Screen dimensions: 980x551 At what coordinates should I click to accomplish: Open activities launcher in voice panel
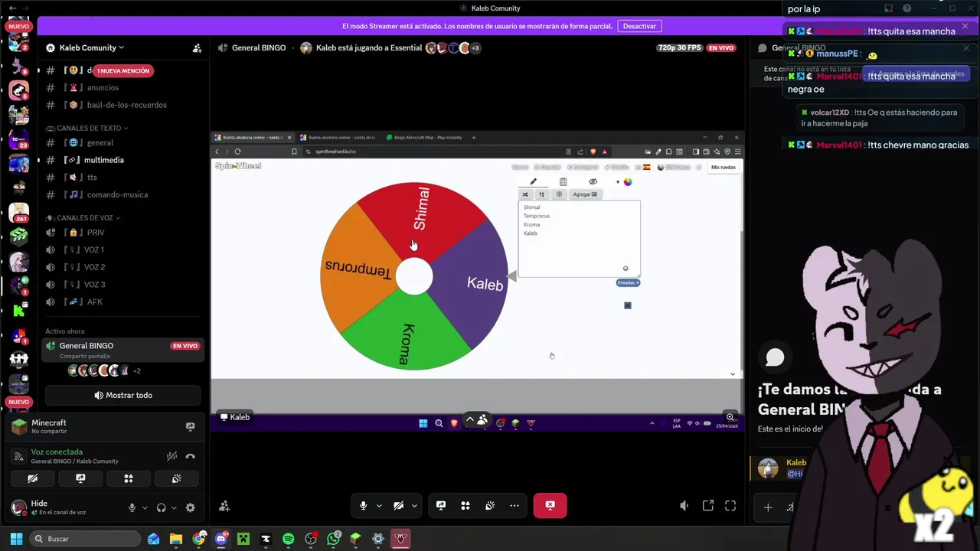click(129, 478)
